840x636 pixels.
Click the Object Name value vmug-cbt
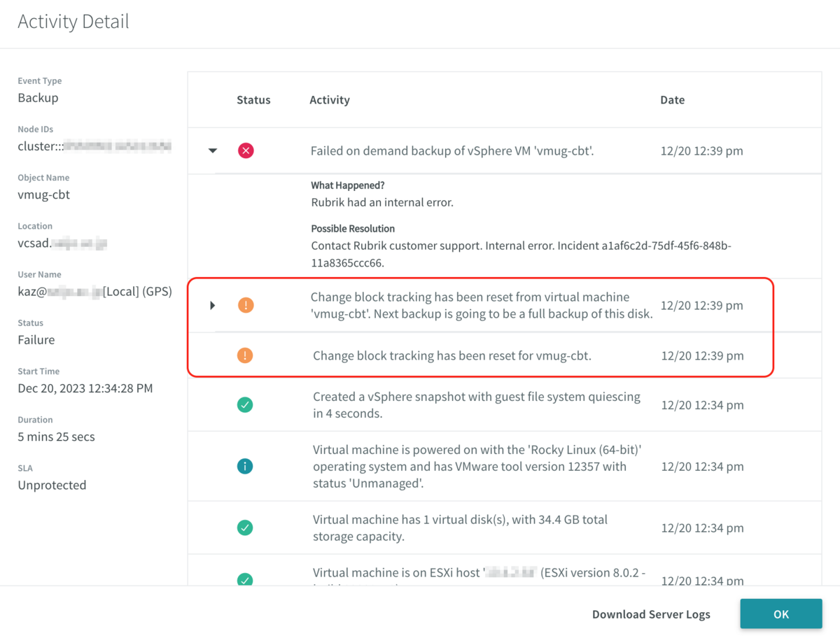click(x=44, y=195)
